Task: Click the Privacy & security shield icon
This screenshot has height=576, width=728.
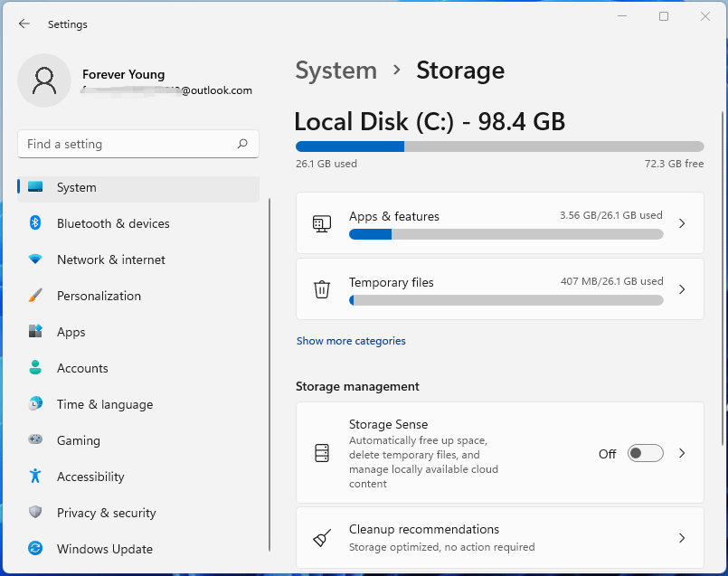Action: 35,513
